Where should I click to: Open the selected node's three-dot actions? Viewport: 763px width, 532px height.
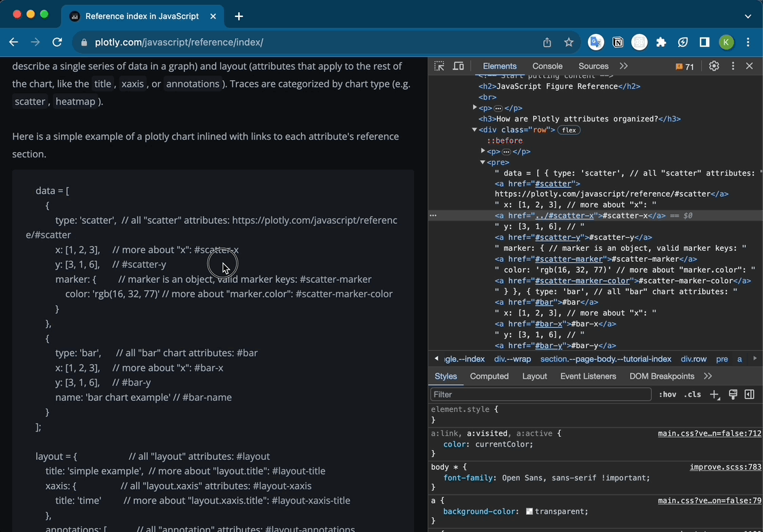tap(433, 215)
